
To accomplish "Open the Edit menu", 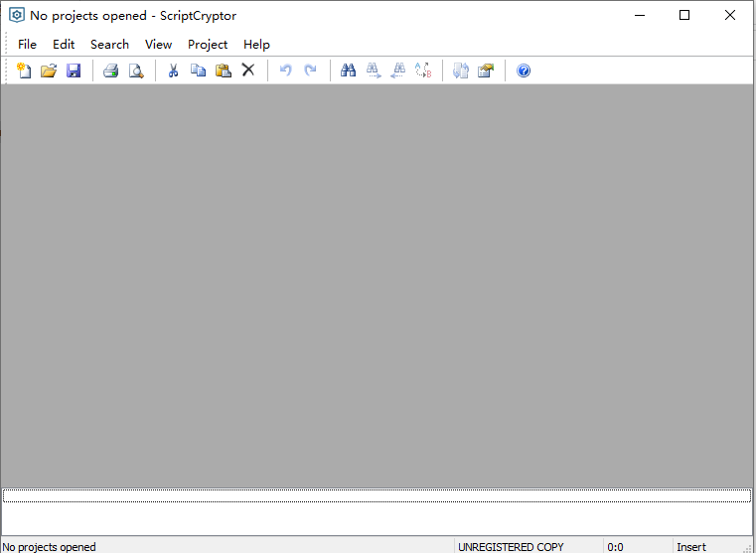I will coord(64,44).
